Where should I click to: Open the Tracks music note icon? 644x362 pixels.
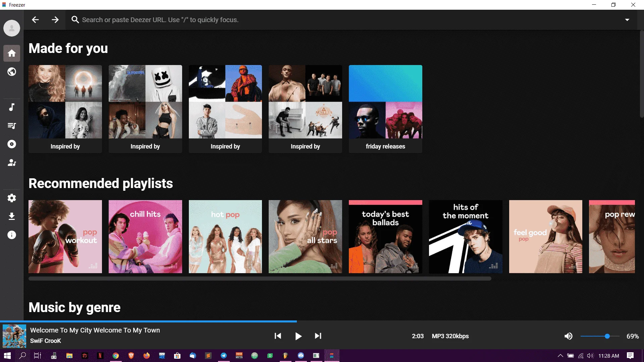pos(12,107)
